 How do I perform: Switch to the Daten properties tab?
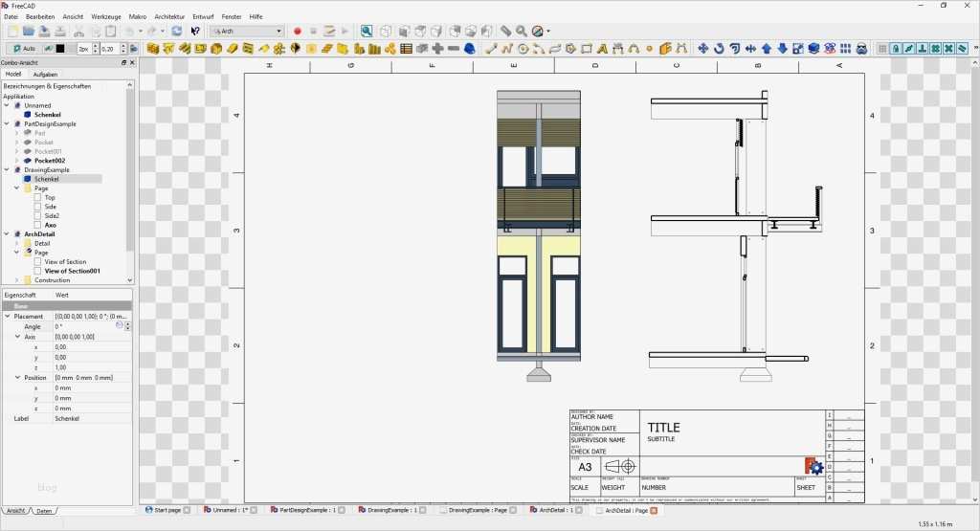(44, 510)
